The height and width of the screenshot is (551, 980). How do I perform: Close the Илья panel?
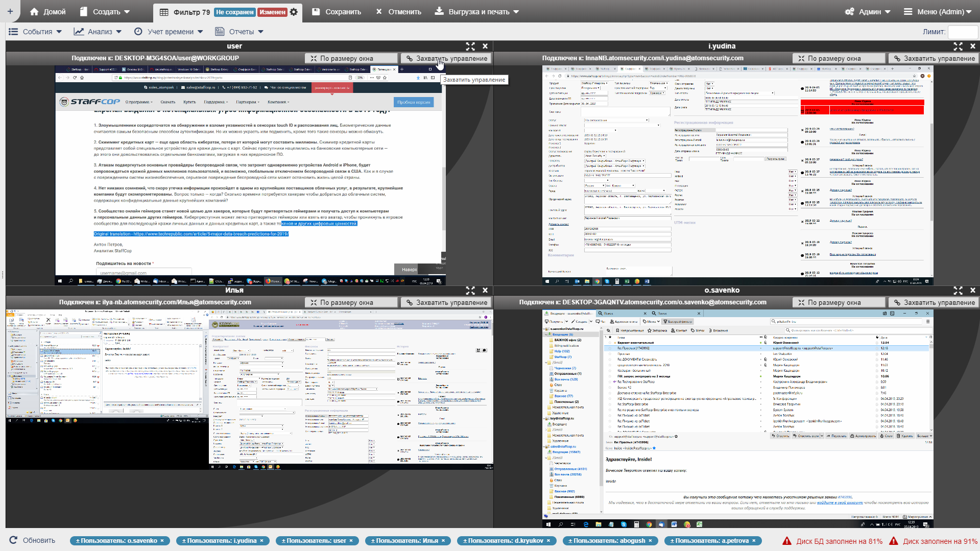[485, 291]
